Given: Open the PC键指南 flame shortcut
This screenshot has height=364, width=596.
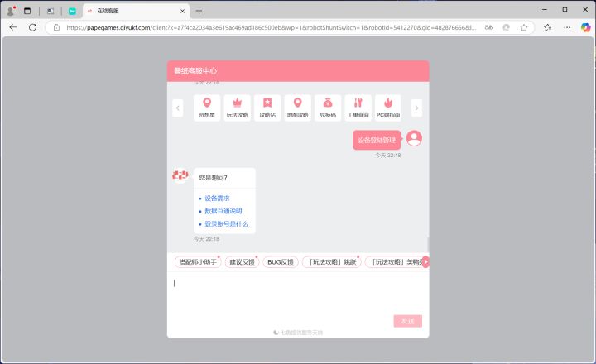Looking at the screenshot, I should pyautogui.click(x=388, y=108).
